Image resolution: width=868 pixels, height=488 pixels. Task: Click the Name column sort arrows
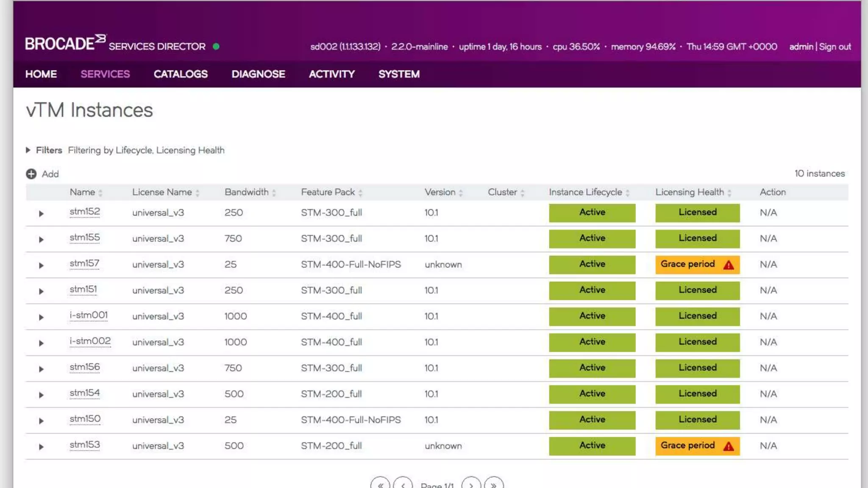click(100, 193)
